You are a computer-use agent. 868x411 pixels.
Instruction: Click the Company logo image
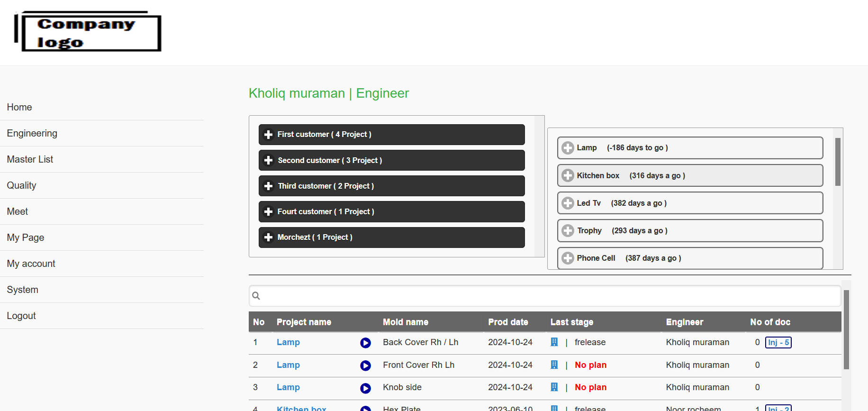click(88, 31)
